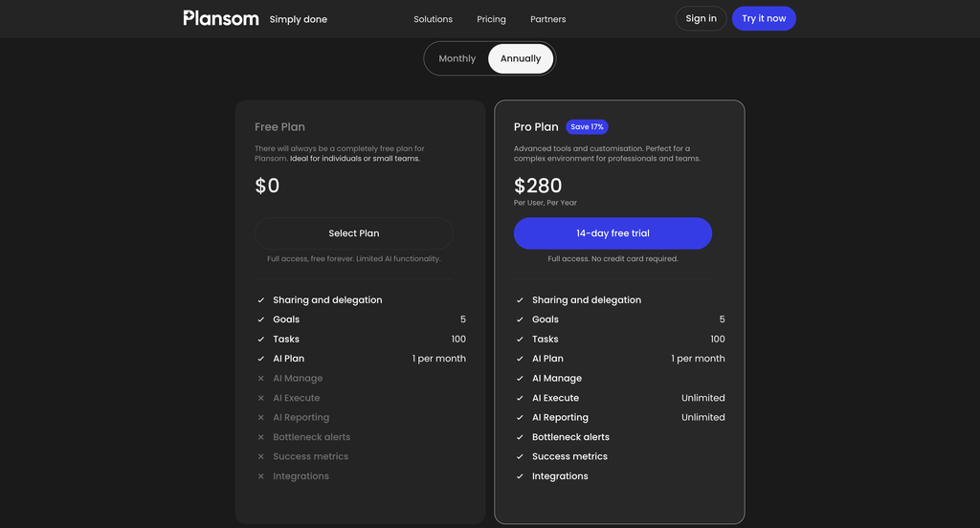The height and width of the screenshot is (528, 980).
Task: Click Pro Plan 'Integrations' label
Action: tap(560, 476)
